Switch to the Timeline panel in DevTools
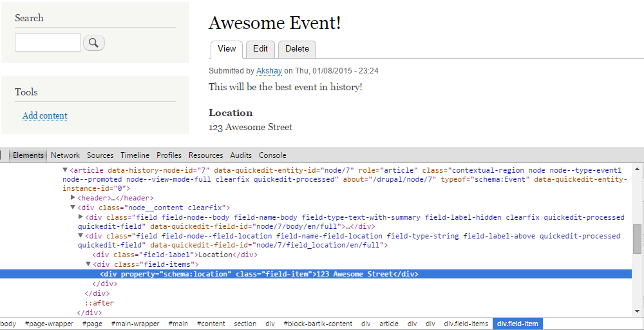This screenshot has height=330, width=644. click(135, 155)
